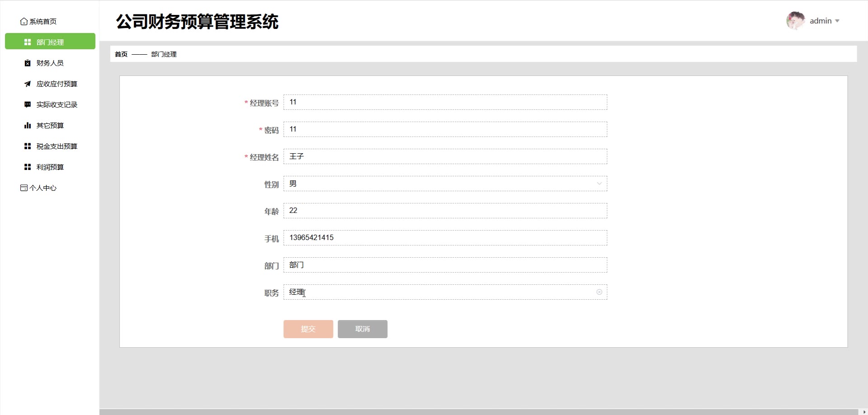Focus the 手机 phone number field

(x=445, y=238)
